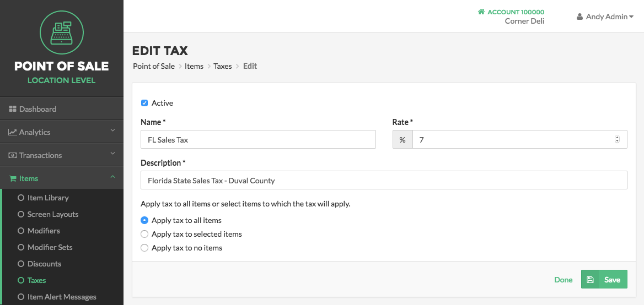Viewport: 644px width, 305px height.
Task: Click the Items shopping cart icon
Action: point(13,178)
